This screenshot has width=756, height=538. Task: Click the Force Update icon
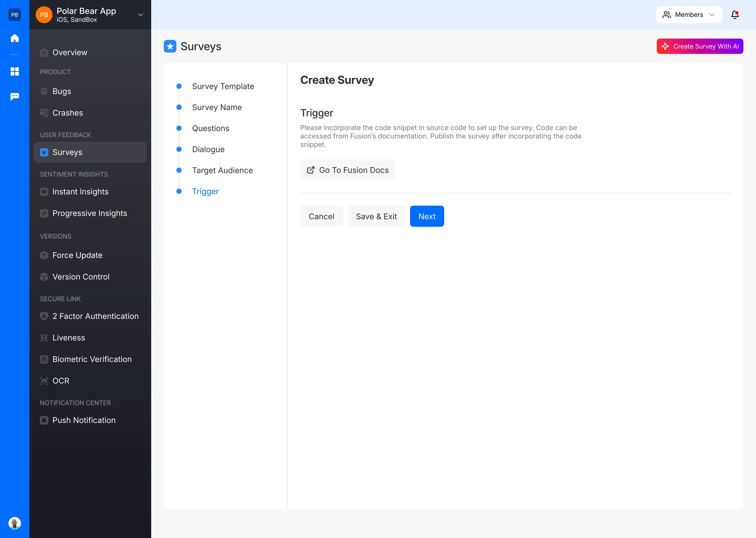click(x=44, y=255)
